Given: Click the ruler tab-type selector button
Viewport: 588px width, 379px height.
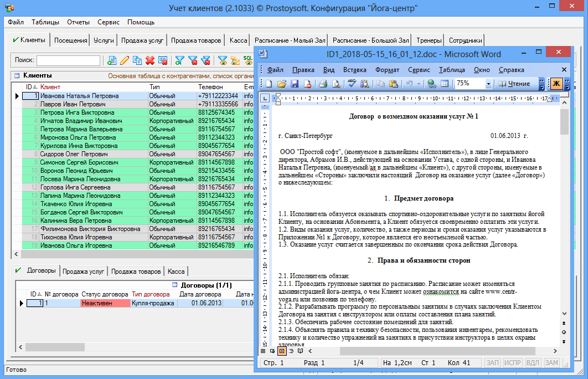Looking at the screenshot, I should pyautogui.click(x=265, y=99).
